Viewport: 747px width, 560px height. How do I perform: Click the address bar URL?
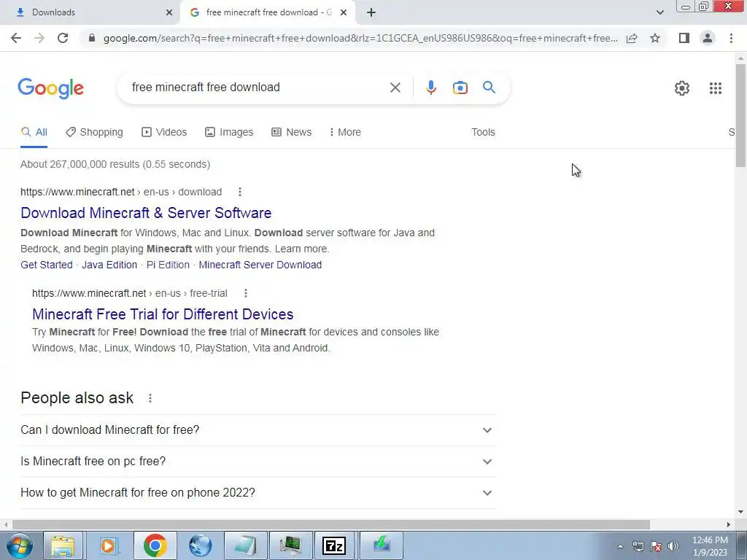pos(360,38)
